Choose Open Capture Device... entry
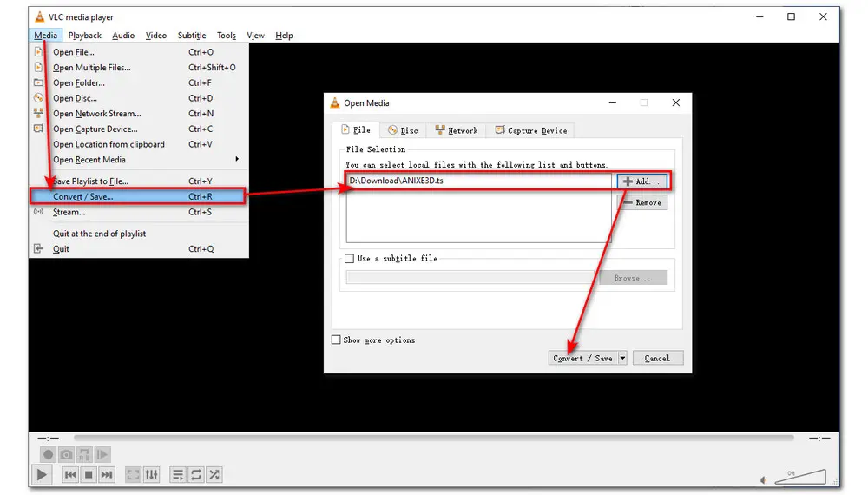The height and width of the screenshot is (495, 868). click(138, 129)
